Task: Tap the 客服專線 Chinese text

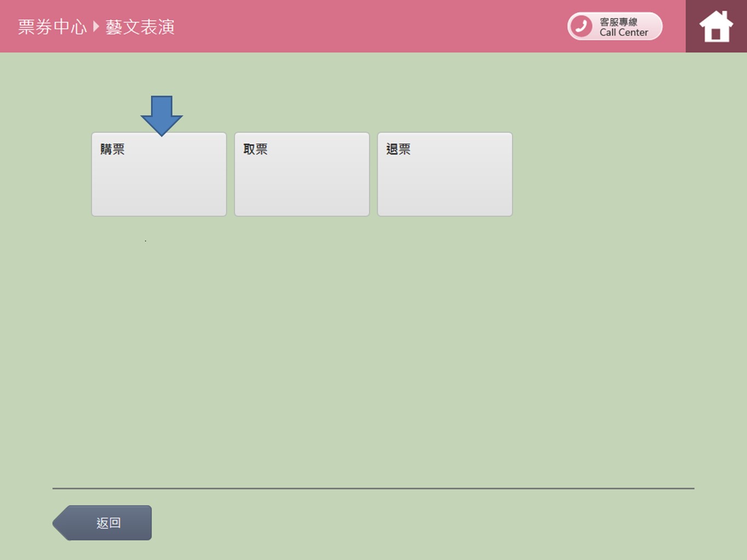Action: tap(618, 22)
